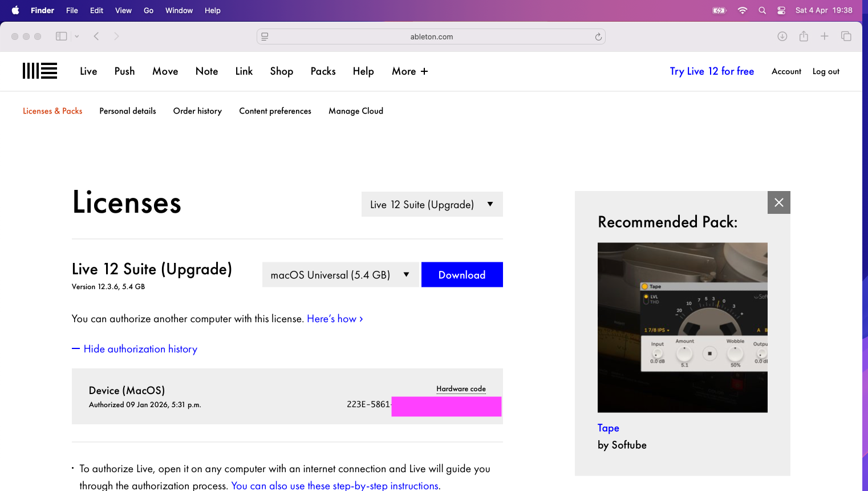Click the Share icon in toolbar
The height and width of the screenshot is (491, 868).
804,36
